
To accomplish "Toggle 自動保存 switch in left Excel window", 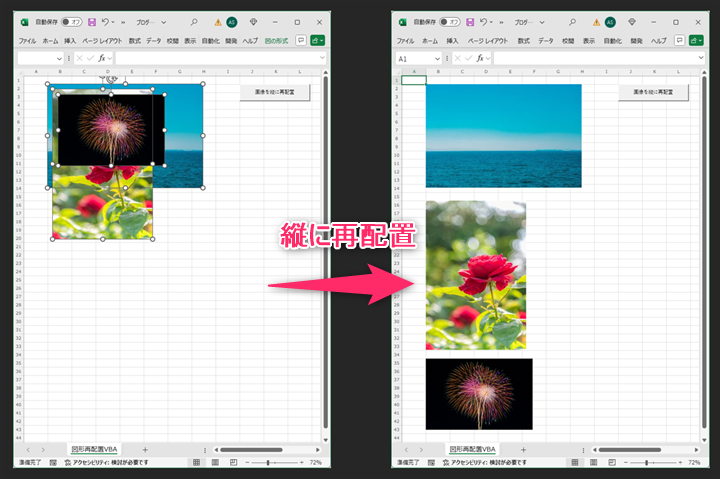I will 71,21.
